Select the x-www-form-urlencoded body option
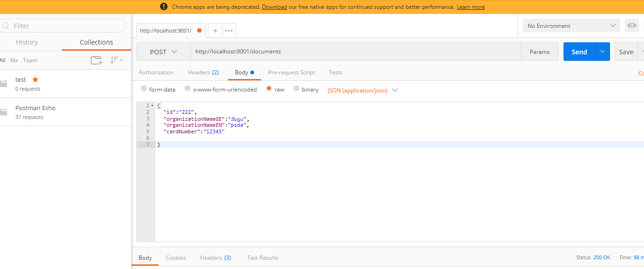This screenshot has width=644, height=269. tap(188, 89)
